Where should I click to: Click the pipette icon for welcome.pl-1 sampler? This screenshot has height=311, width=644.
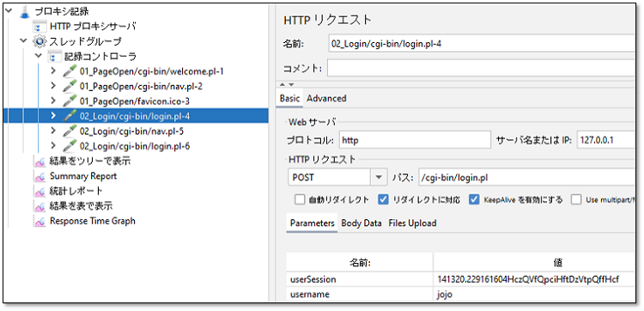point(69,71)
